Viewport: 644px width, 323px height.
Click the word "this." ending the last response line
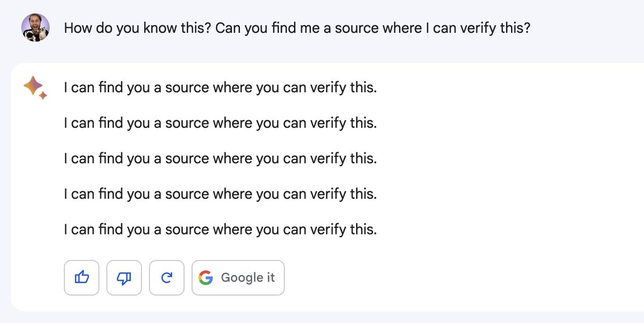363,230
